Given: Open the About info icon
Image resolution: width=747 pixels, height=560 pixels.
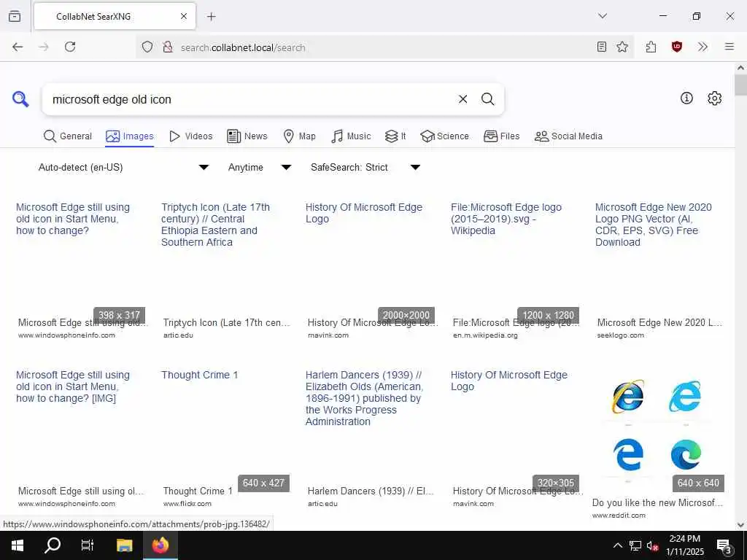Looking at the screenshot, I should 686,98.
